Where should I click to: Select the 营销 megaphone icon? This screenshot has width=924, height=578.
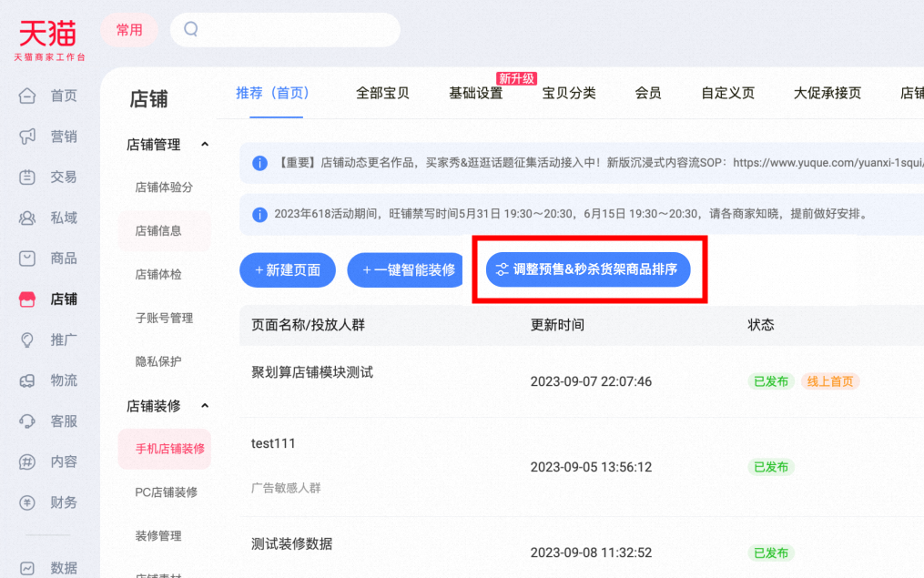coord(27,137)
